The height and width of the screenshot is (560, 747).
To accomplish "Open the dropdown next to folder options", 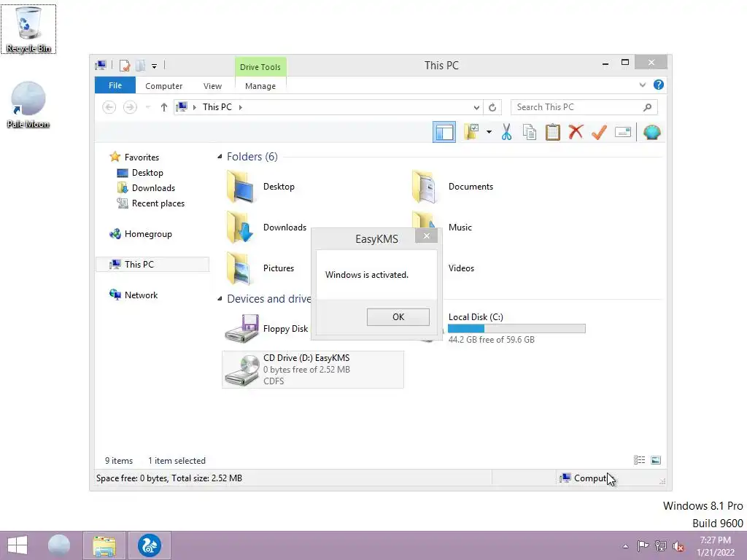I will 489,132.
